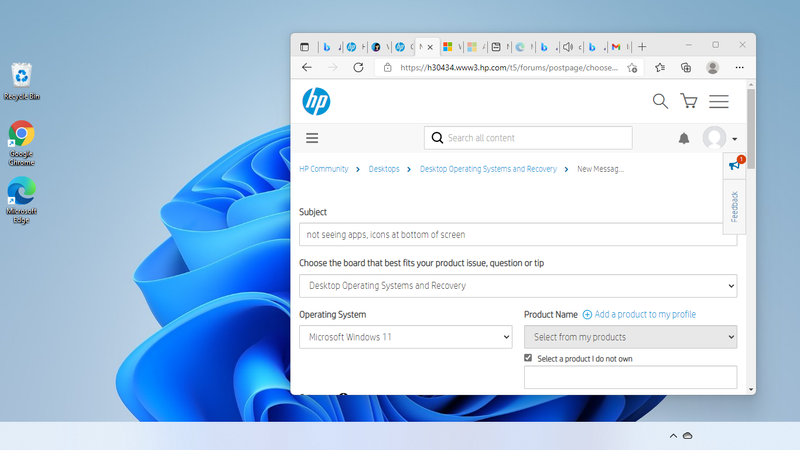Click the announcements megaphone icon
800x450 pixels.
pyautogui.click(x=735, y=166)
